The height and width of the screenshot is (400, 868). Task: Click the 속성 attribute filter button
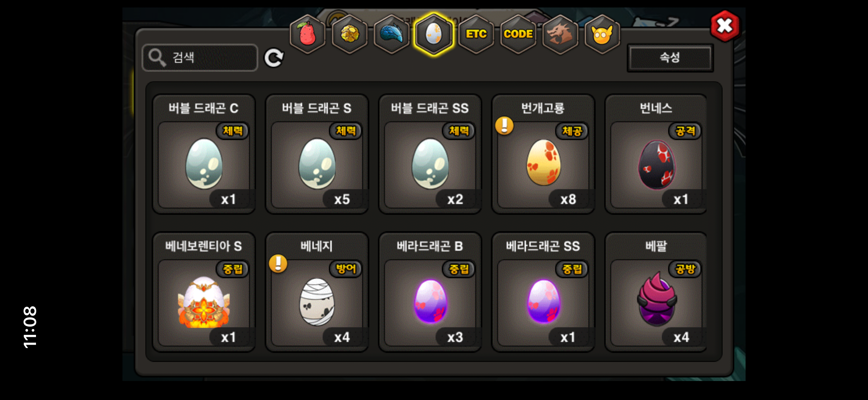coord(670,58)
